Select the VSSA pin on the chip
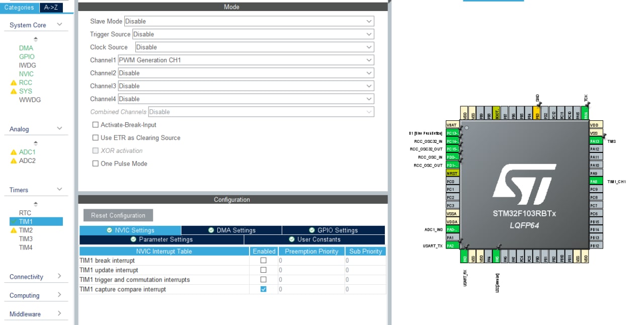644x325 pixels. (x=452, y=213)
